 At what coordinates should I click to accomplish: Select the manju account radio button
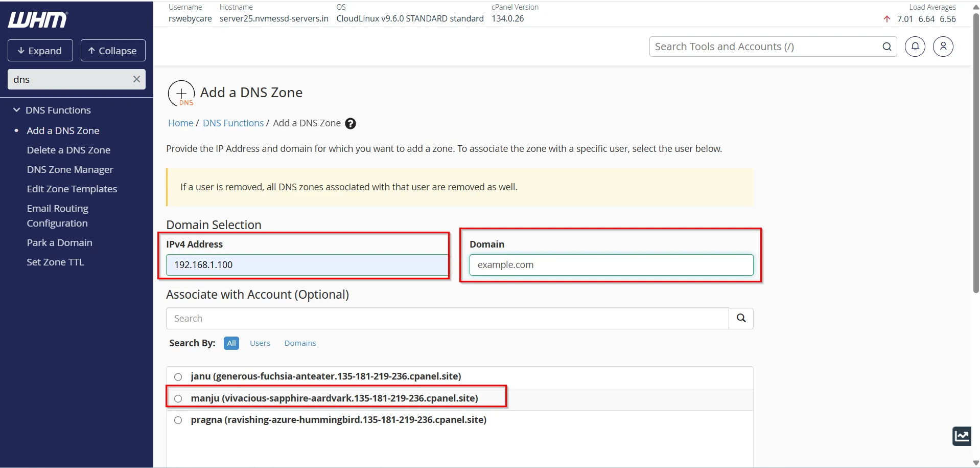click(178, 398)
